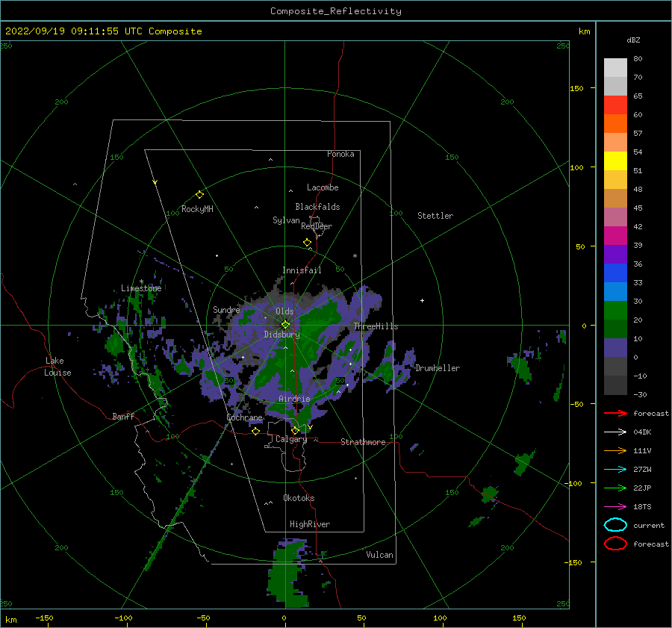Click the 80 dBZ value in legend
The width and height of the screenshot is (672, 628).
[x=638, y=59]
